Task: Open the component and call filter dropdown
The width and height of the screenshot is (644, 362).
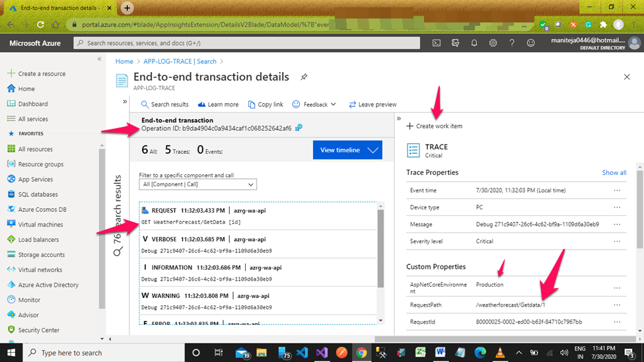Action: coord(198,184)
